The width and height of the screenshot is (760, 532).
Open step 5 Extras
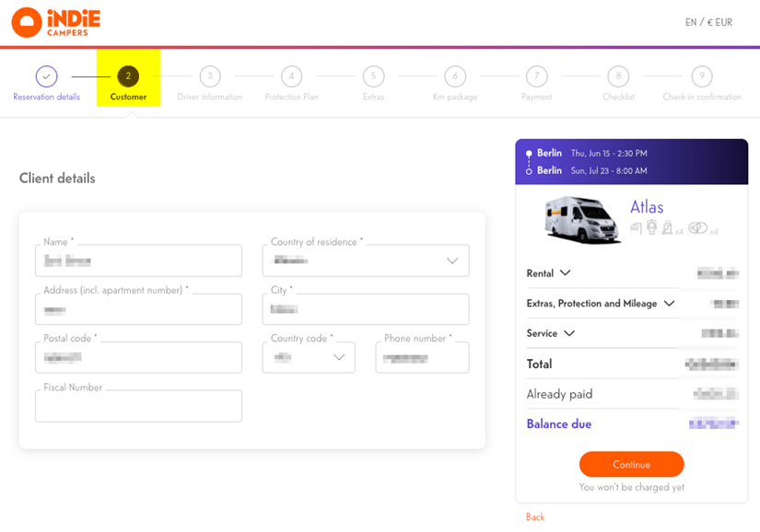373,76
